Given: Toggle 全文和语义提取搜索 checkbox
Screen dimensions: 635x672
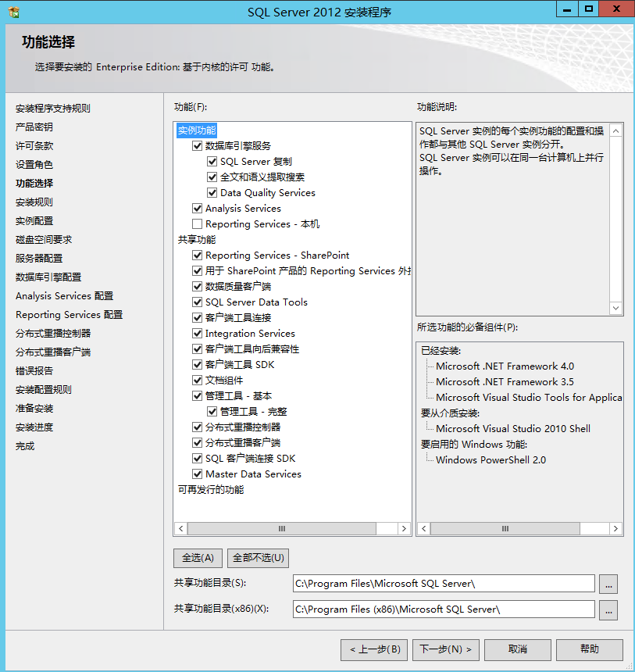Looking at the screenshot, I should 212,177.
